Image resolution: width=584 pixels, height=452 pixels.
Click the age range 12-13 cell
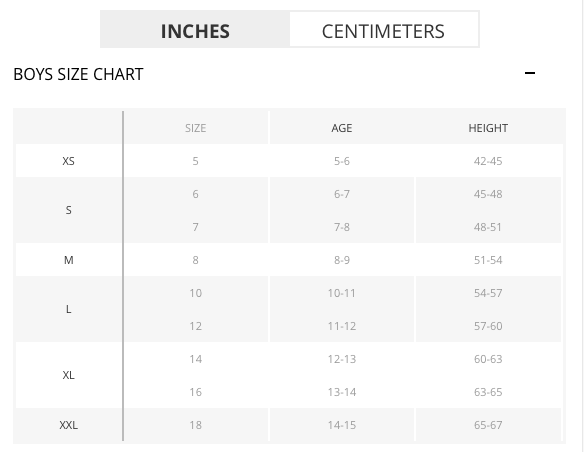click(342, 359)
